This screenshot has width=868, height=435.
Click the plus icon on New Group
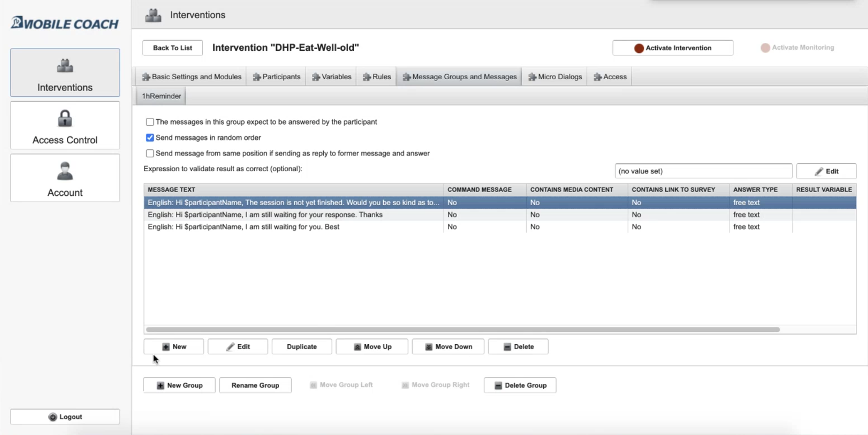pyautogui.click(x=160, y=385)
